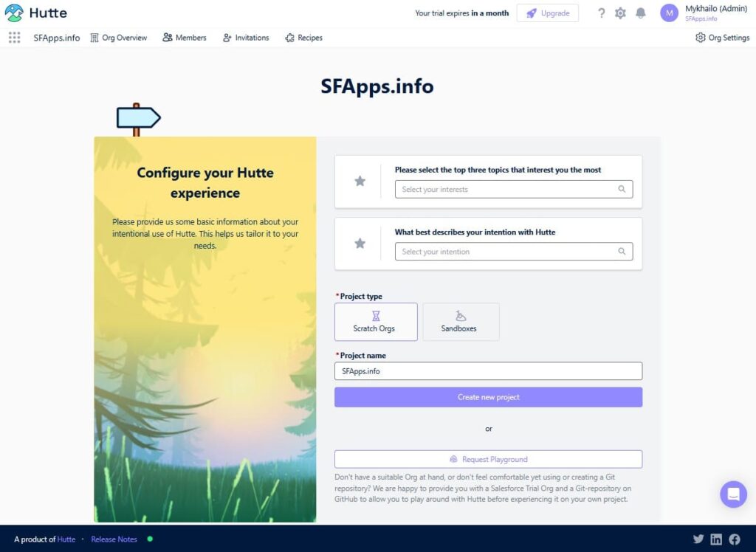Click search icon in interests field

622,189
